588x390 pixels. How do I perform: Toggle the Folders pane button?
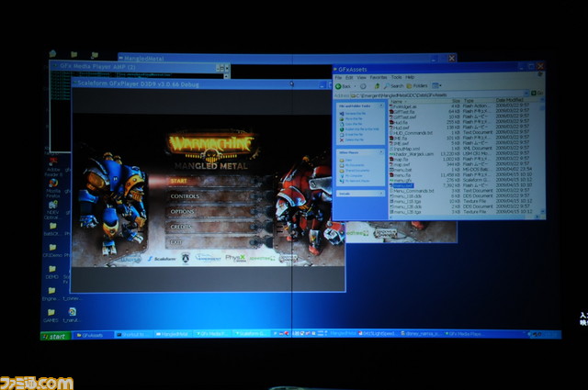417,85
